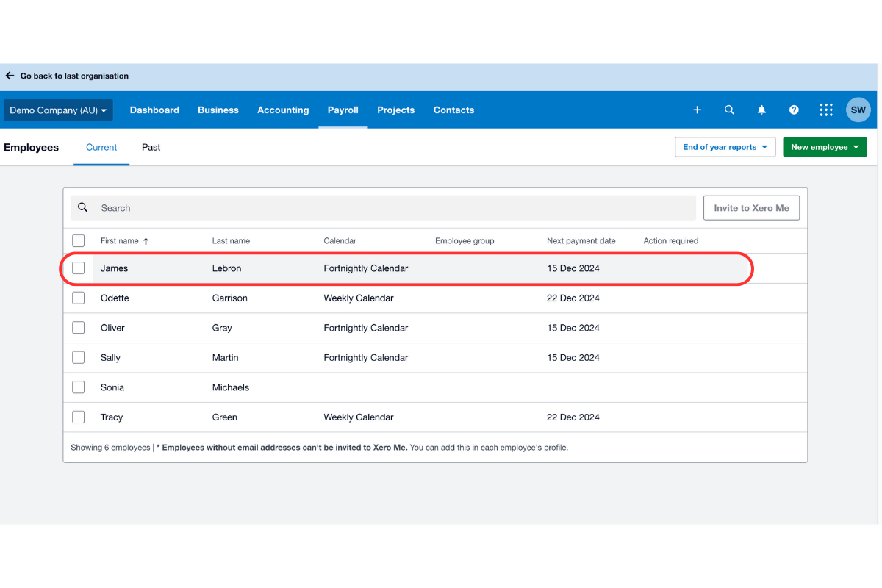Tick the select-all checkbox in the header row
This screenshot has width=882, height=588.
coord(78,240)
